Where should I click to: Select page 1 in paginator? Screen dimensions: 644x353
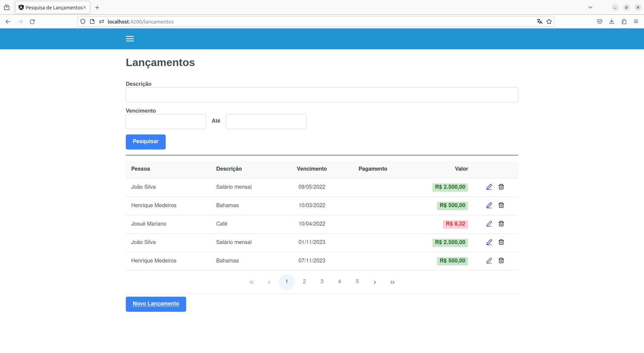(x=287, y=282)
